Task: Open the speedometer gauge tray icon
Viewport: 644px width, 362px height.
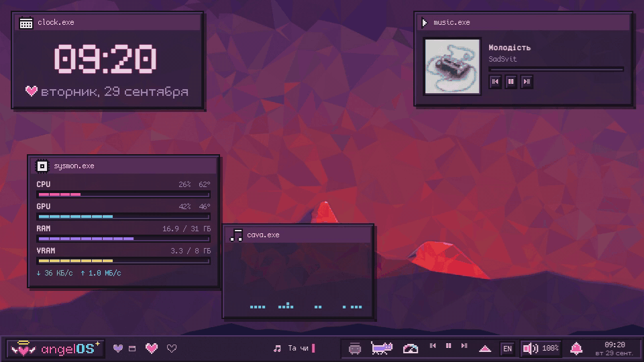Action: [x=411, y=349]
